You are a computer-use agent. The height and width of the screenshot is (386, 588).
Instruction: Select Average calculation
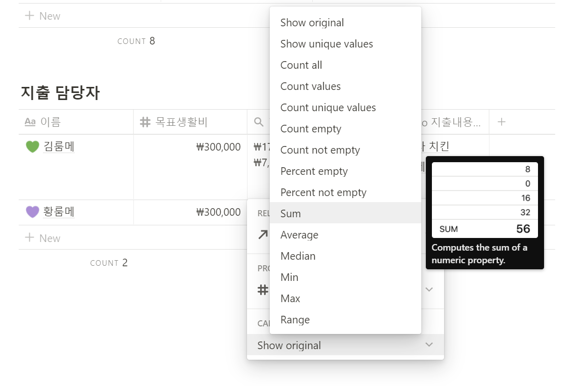[x=345, y=235]
